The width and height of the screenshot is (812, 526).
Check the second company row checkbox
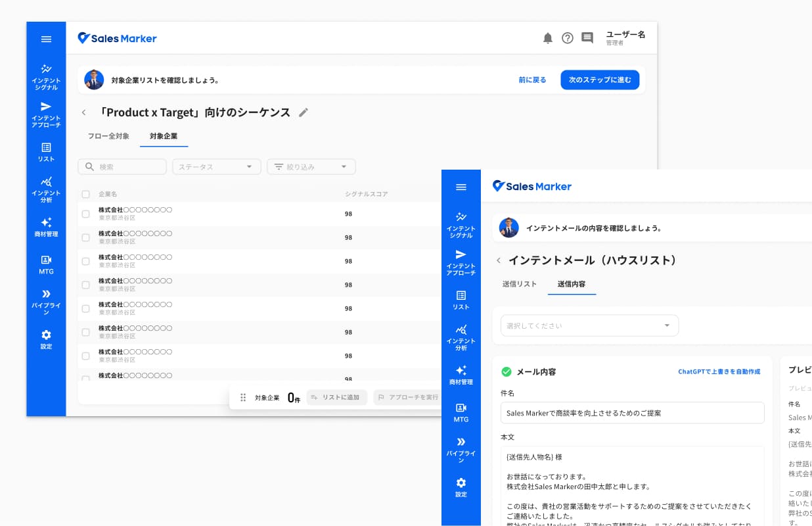click(85, 237)
